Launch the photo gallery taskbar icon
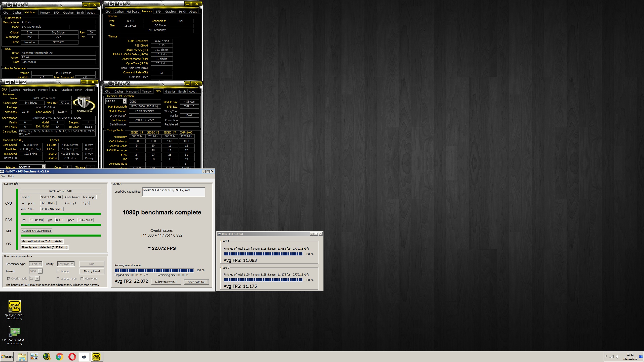Viewport: 644px width, 362px height. [x=34, y=357]
